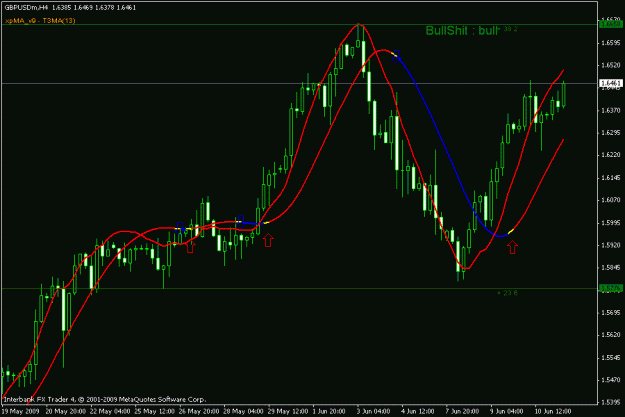Click the 1.6370 price axis label
The height and width of the screenshot is (417, 625).
611,110
